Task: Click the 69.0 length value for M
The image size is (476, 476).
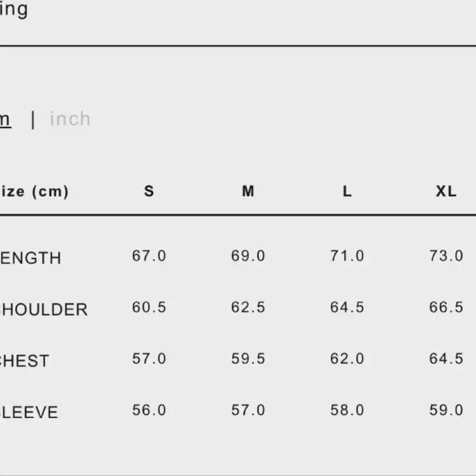Action: click(x=248, y=256)
